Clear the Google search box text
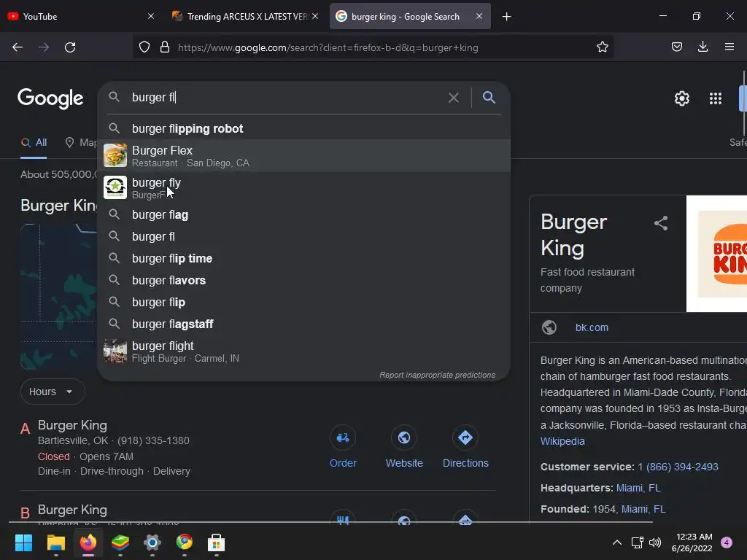 (454, 98)
